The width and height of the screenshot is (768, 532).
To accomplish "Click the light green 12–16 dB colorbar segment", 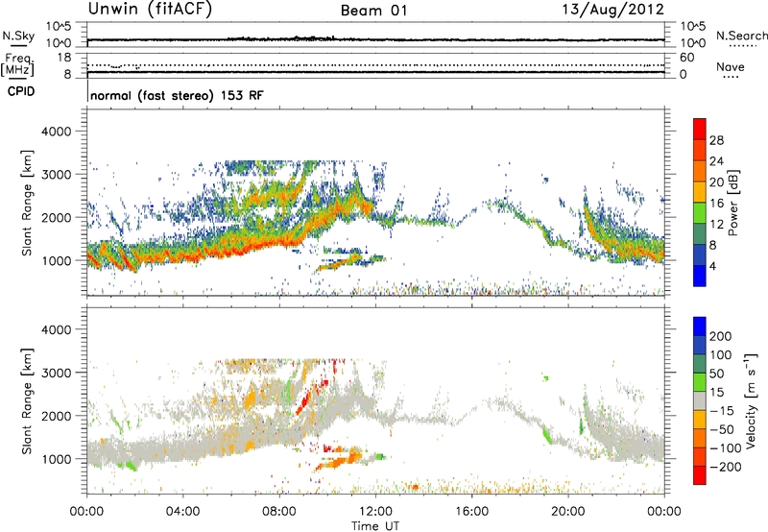I will [x=700, y=213].
